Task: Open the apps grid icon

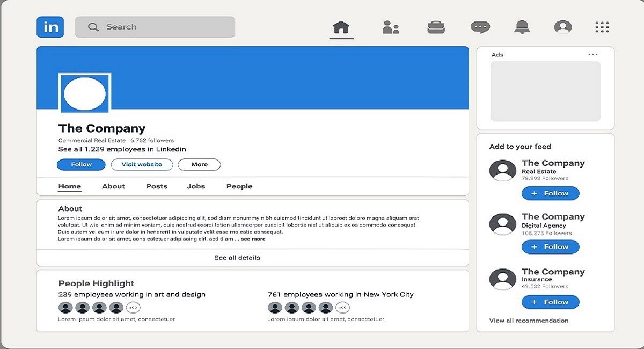Action: pyautogui.click(x=602, y=27)
